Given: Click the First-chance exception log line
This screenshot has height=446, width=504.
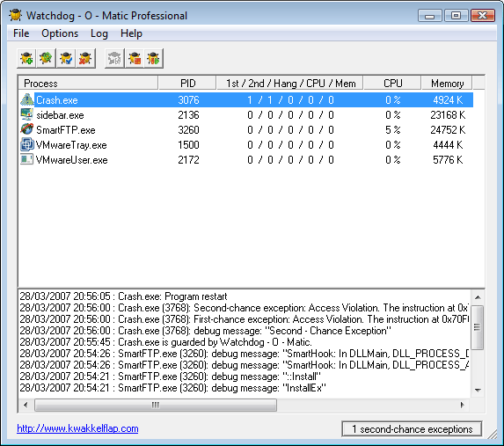Looking at the screenshot, I should coord(244,319).
